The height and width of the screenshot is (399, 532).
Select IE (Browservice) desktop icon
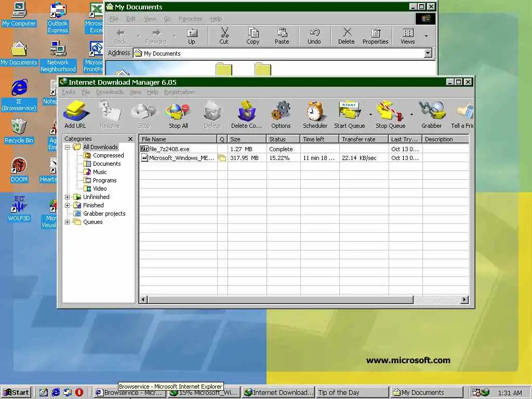(19, 96)
